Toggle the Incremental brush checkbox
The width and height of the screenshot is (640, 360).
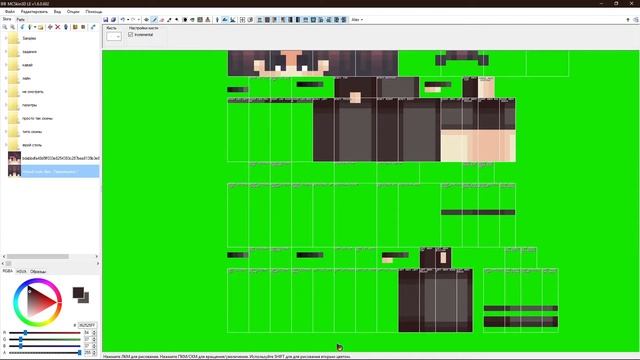click(131, 35)
